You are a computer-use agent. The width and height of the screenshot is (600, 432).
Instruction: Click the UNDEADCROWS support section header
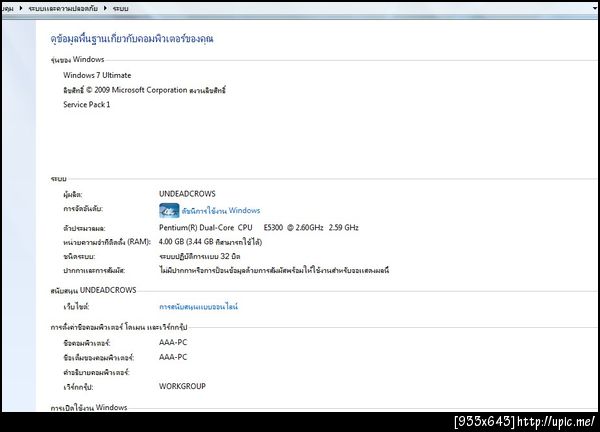pos(93,290)
